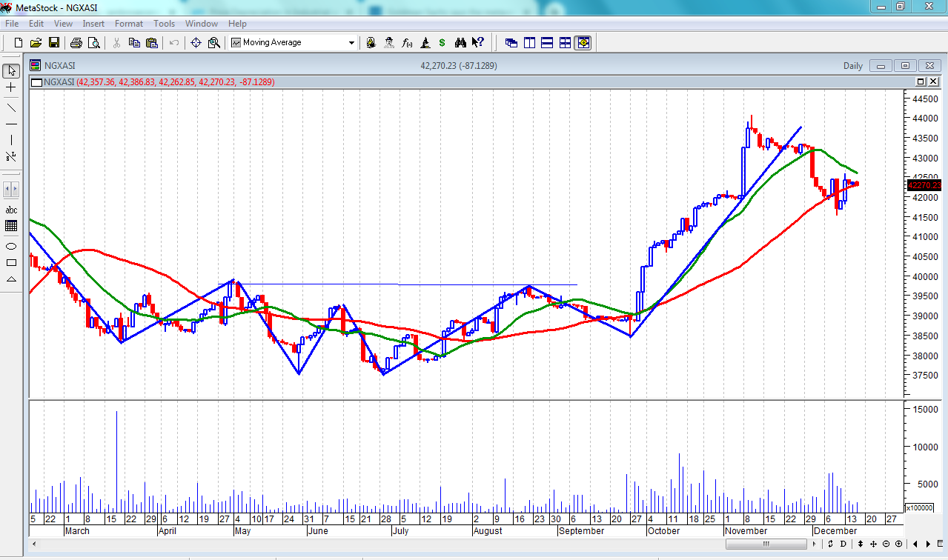Tile windows in columns icon

pos(529,43)
